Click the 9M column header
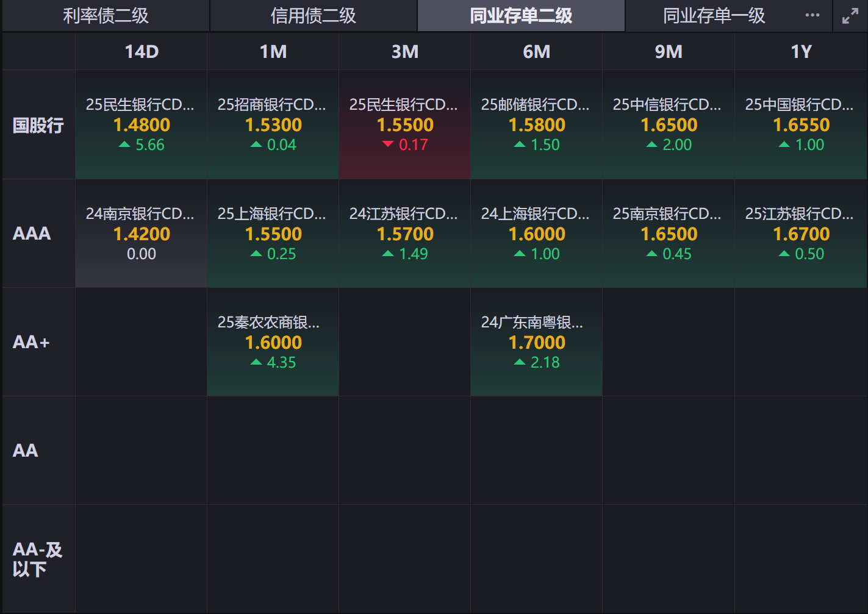The image size is (868, 614). (669, 52)
